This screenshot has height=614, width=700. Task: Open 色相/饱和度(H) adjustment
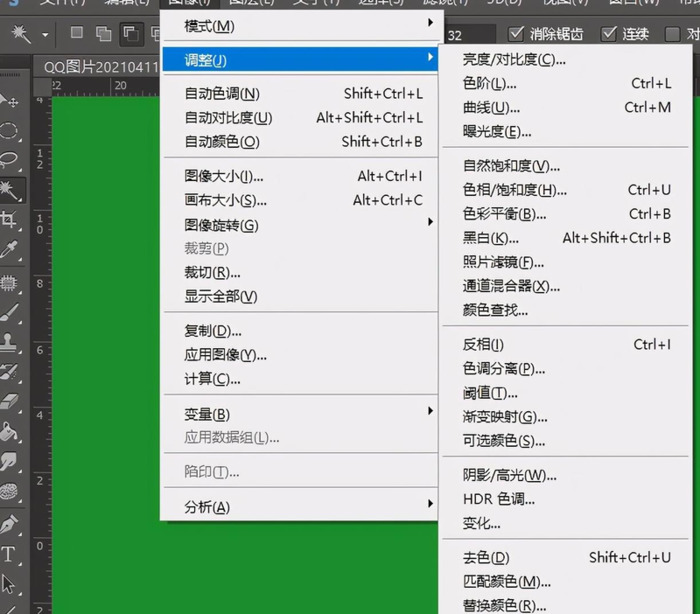(565, 190)
